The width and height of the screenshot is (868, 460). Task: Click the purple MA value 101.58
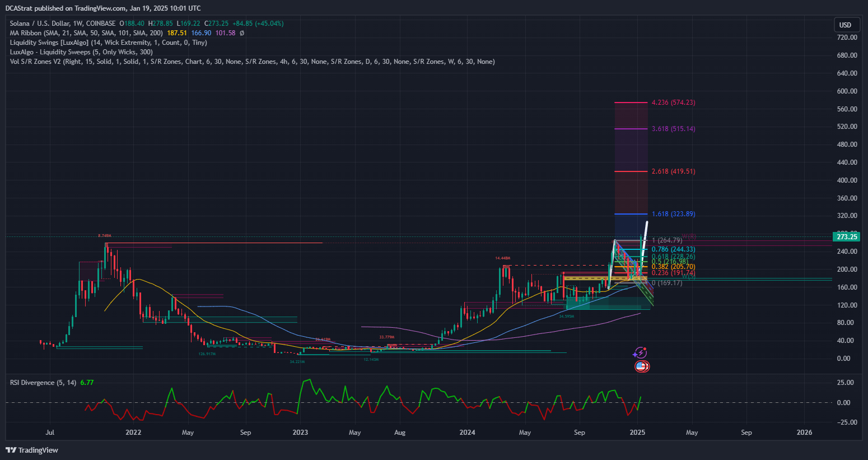tap(225, 33)
